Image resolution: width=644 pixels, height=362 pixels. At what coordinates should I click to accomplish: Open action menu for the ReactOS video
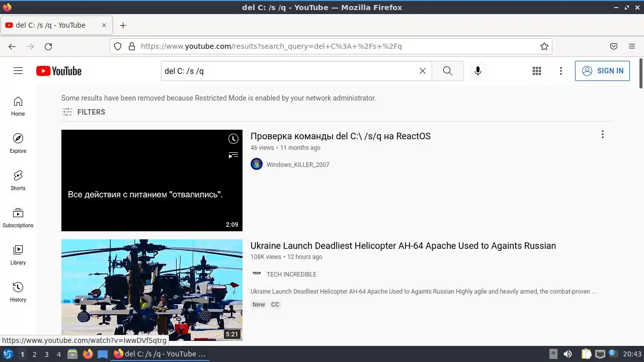tap(602, 134)
